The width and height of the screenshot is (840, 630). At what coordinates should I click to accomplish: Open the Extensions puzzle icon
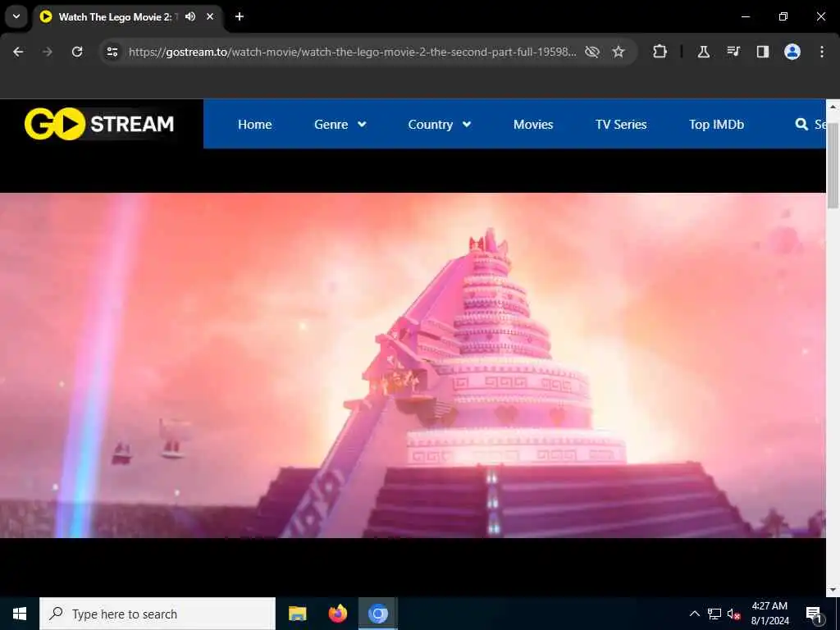(x=660, y=52)
